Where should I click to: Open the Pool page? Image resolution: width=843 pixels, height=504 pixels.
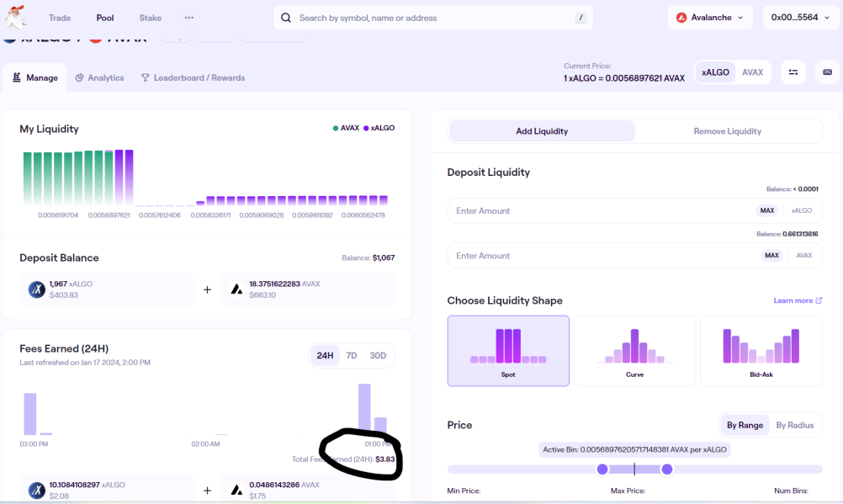tap(105, 18)
